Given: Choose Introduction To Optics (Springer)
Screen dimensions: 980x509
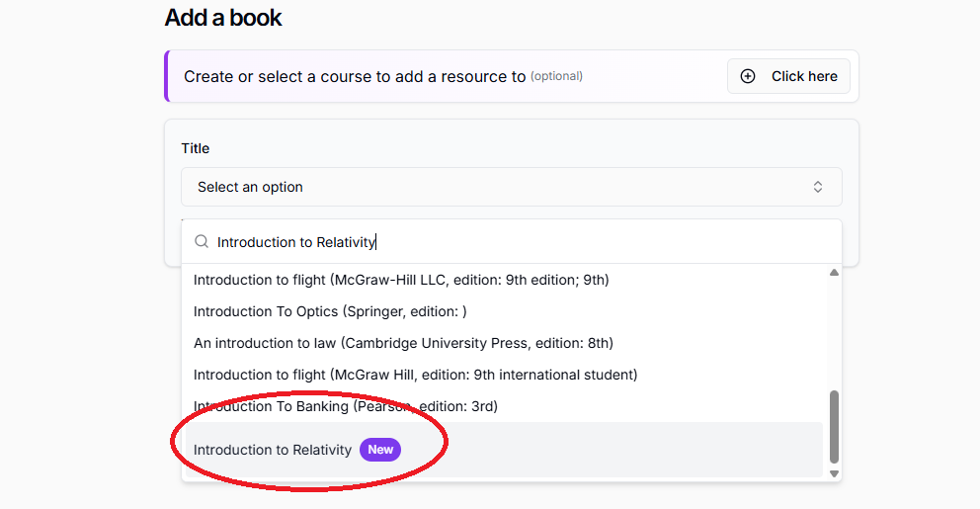Looking at the screenshot, I should pyautogui.click(x=330, y=311).
